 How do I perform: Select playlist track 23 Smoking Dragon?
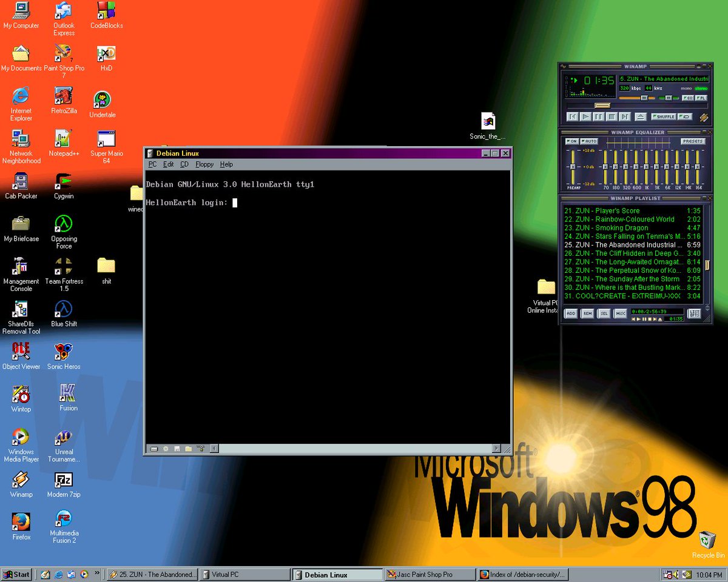click(x=632, y=228)
